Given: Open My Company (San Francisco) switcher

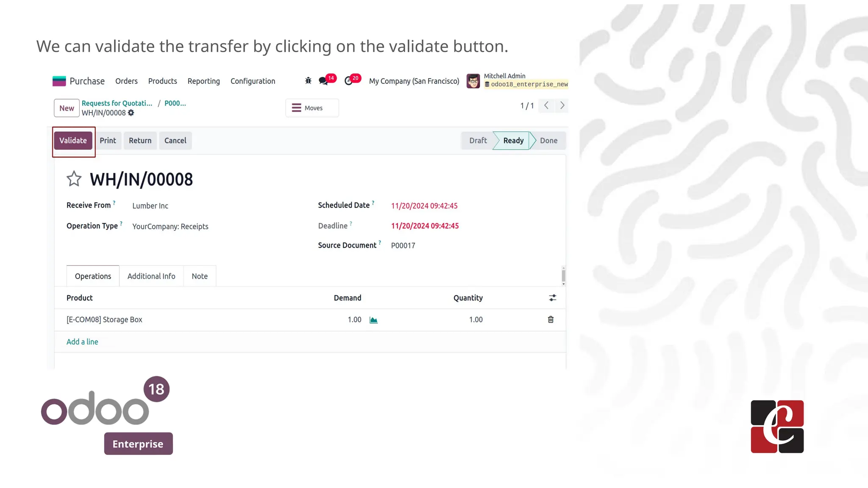Looking at the screenshot, I should click(x=414, y=81).
